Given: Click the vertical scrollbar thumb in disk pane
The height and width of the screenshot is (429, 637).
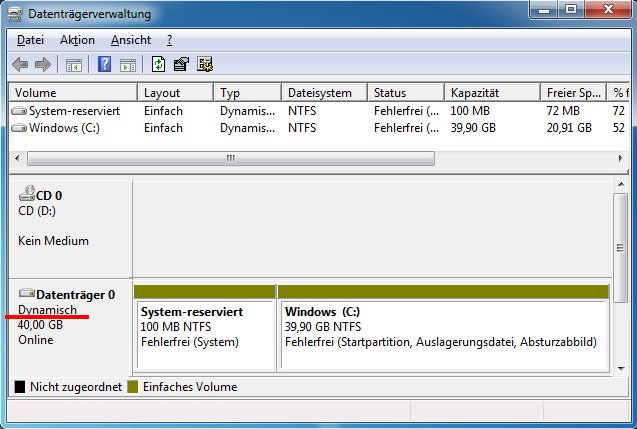Looking at the screenshot, I should [621, 248].
